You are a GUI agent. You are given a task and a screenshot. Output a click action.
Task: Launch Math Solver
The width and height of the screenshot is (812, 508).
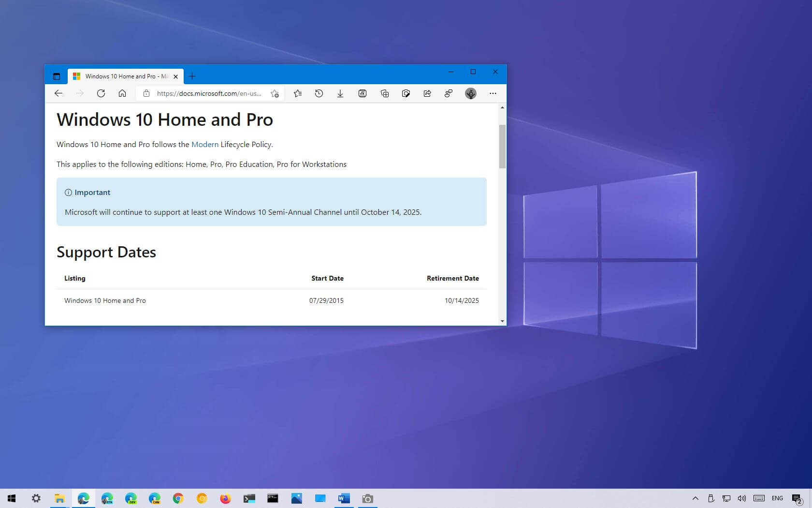coord(362,93)
